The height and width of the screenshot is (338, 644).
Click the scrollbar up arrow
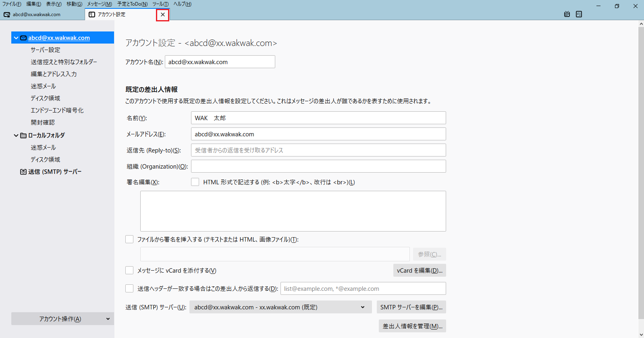tap(641, 24)
